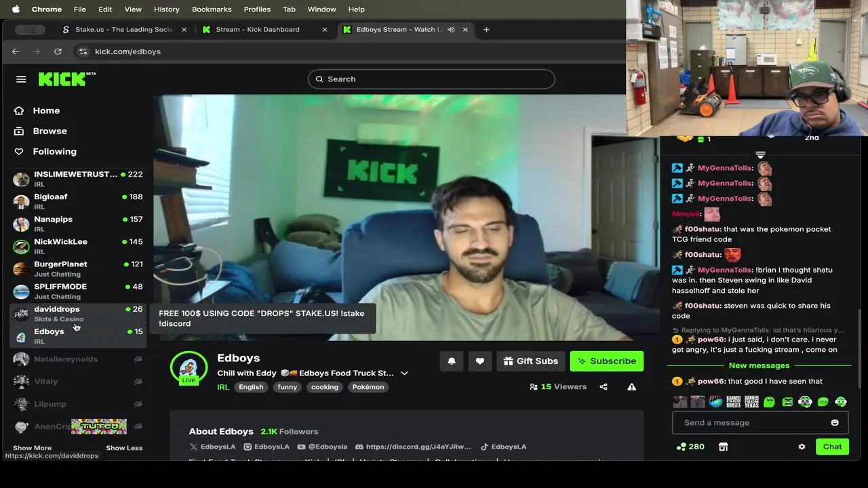This screenshot has height=488, width=868.
Task: Click the Gift Subs button
Action: tap(531, 361)
